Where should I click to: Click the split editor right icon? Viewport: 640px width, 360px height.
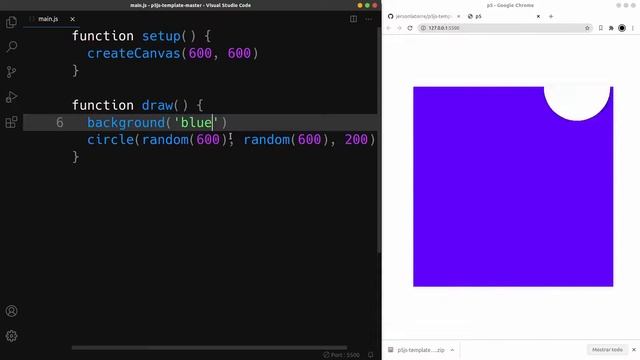point(353,19)
